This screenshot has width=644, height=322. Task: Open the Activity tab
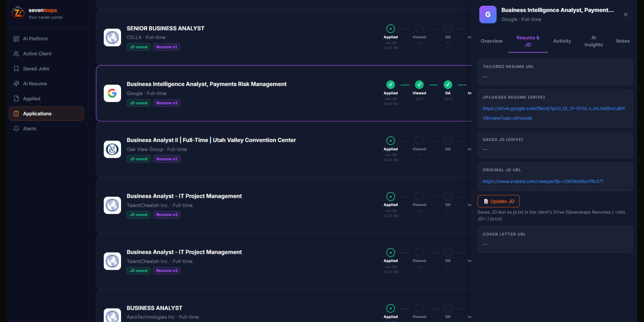562,41
